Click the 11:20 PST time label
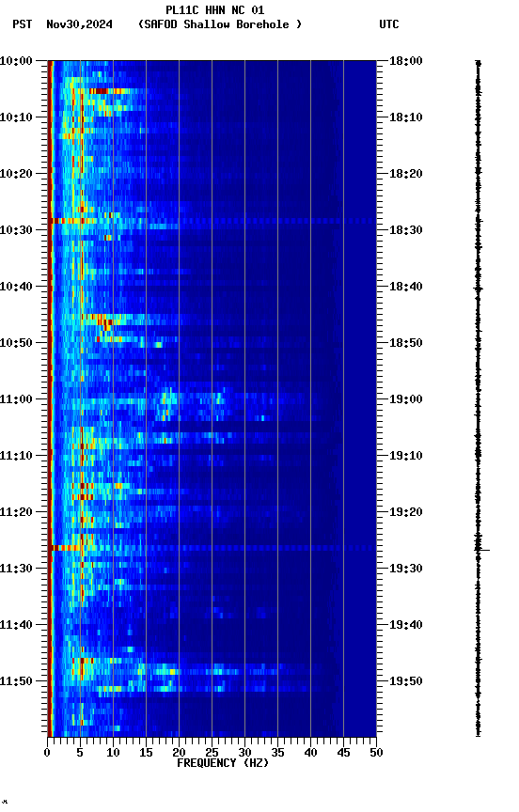Viewport: 519px width, 812px height. pos(16,513)
